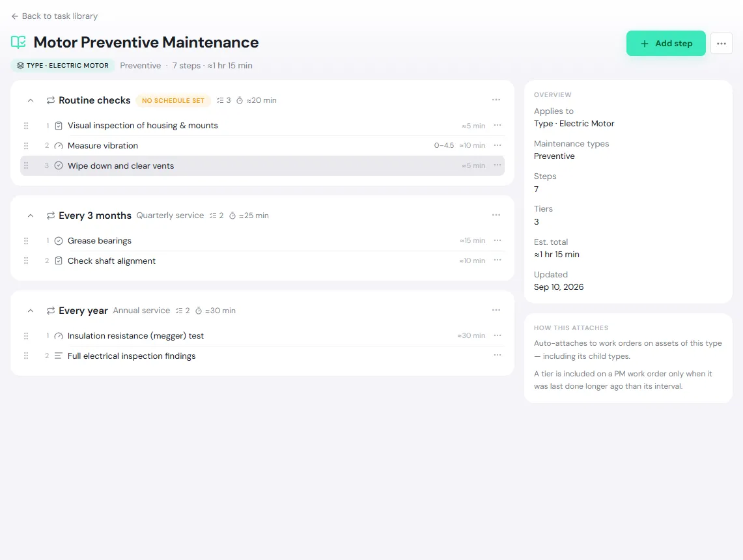Click the Annual service label
Viewport: 743px width, 560px height.
click(141, 311)
